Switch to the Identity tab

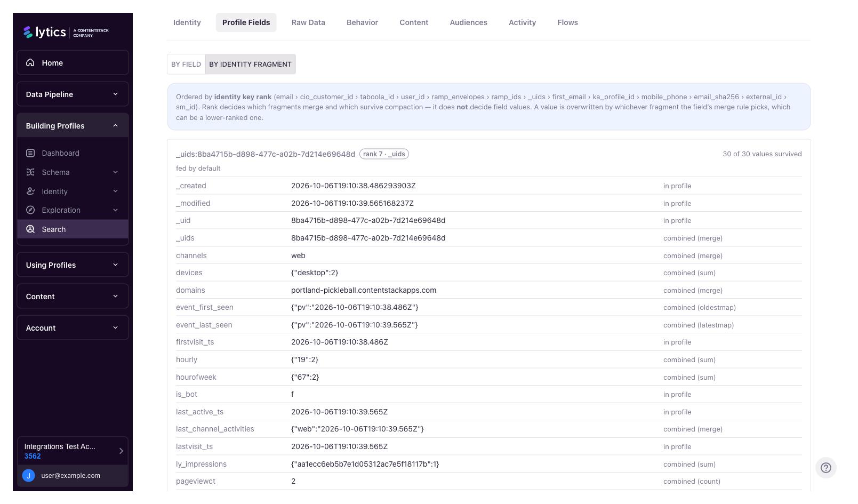(x=187, y=22)
